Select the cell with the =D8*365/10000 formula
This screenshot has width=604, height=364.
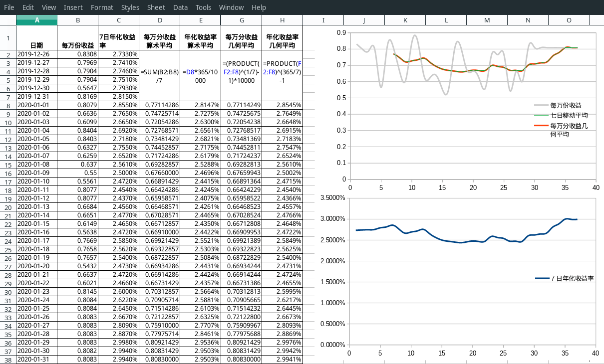[x=200, y=76]
